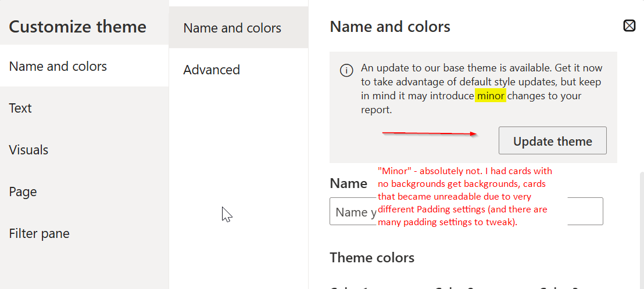Go to the Visuals section
Viewport: 644px width, 289px height.
pyautogui.click(x=84, y=150)
